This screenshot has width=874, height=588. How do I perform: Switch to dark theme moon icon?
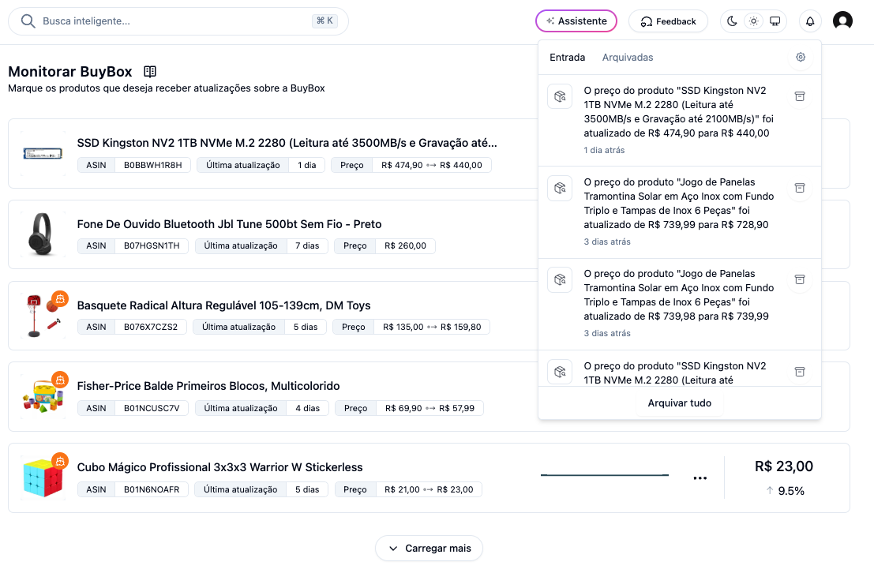(x=732, y=21)
